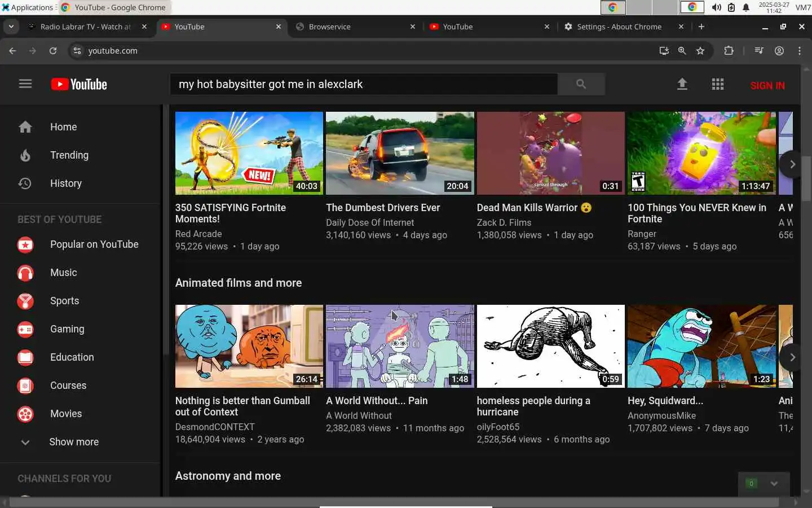The width and height of the screenshot is (812, 508).
Task: Click the Home house icon in sidebar
Action: 25,127
